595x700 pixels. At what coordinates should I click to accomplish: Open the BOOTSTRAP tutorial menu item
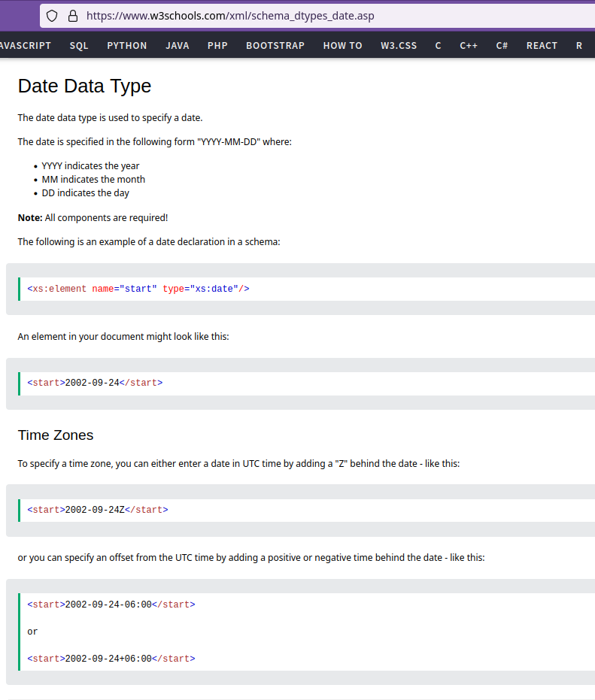click(275, 46)
